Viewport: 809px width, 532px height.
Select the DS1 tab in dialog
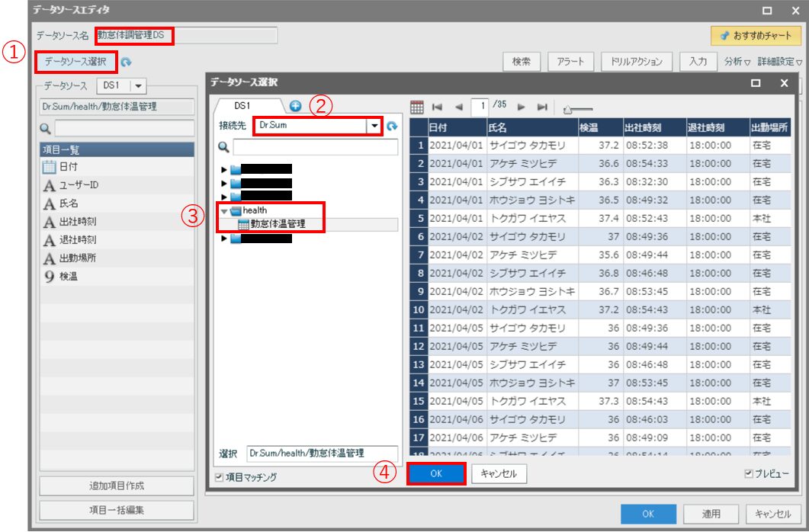click(243, 107)
